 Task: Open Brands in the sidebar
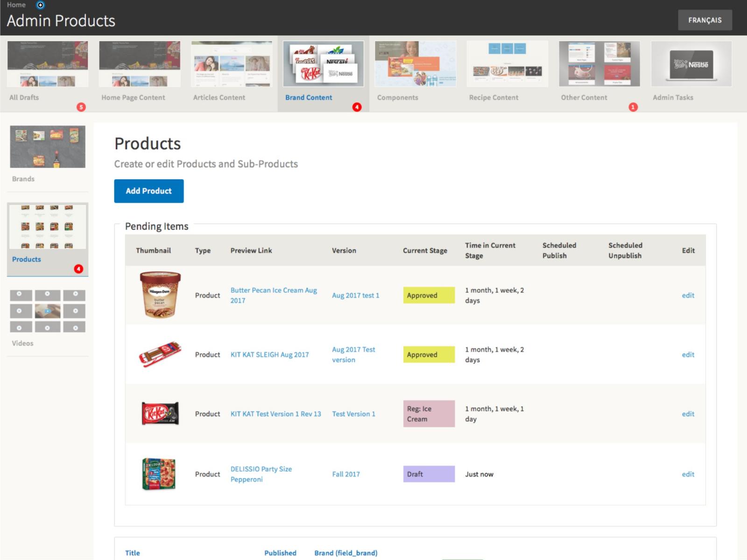click(23, 179)
